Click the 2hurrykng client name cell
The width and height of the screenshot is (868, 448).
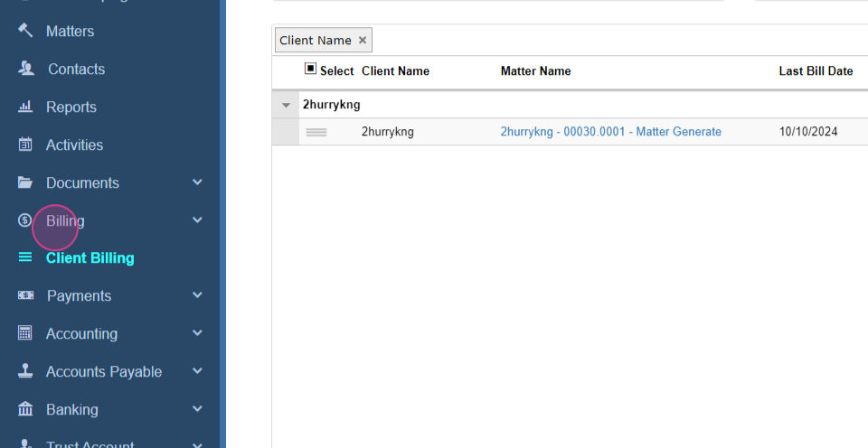click(388, 132)
